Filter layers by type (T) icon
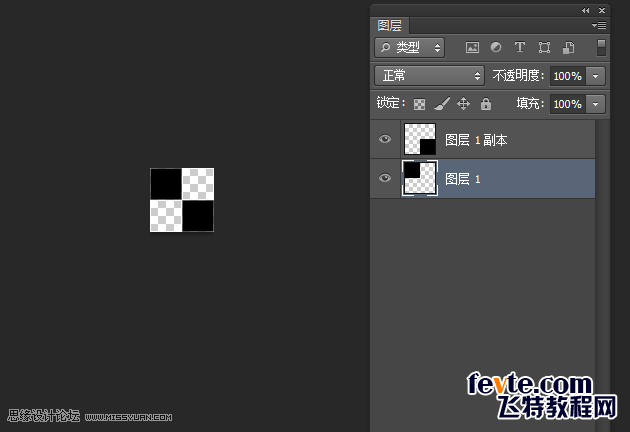The width and height of the screenshot is (630, 432). [x=520, y=47]
